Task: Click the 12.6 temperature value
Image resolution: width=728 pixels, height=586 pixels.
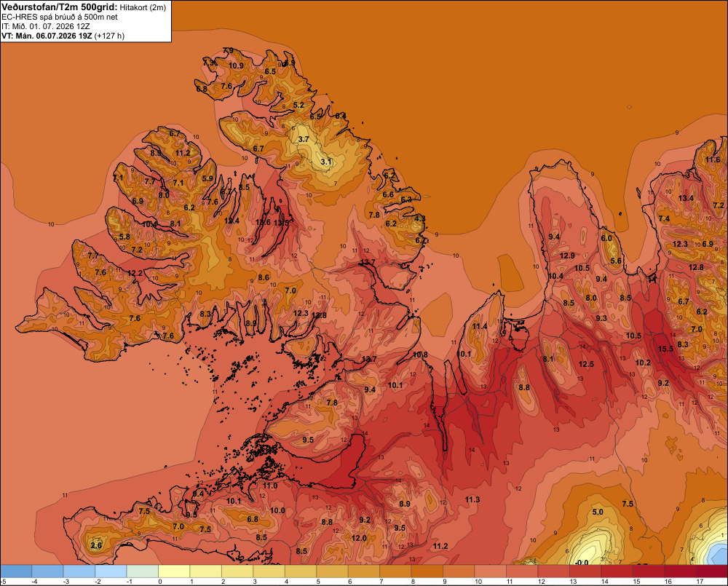Action: click(x=263, y=223)
